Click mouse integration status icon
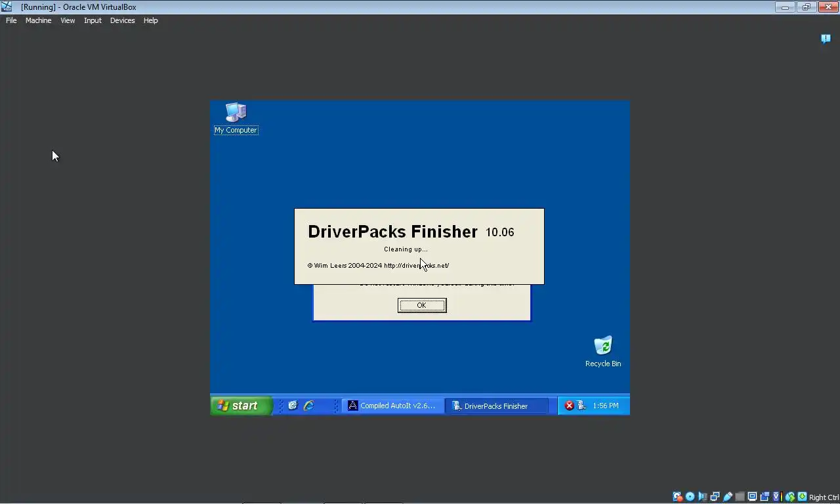840x504 pixels. point(790,497)
